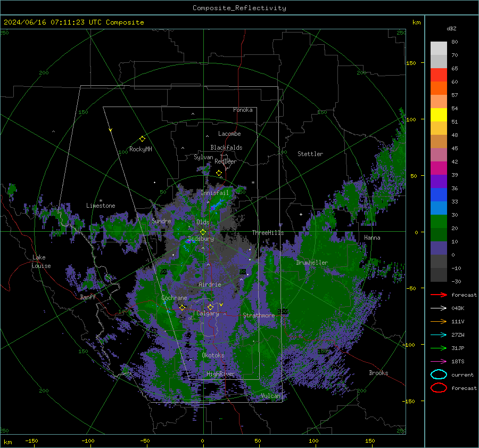The width and height of the screenshot is (479, 448).
Task: Select the orange 111V arrow icon
Action: [439, 321]
